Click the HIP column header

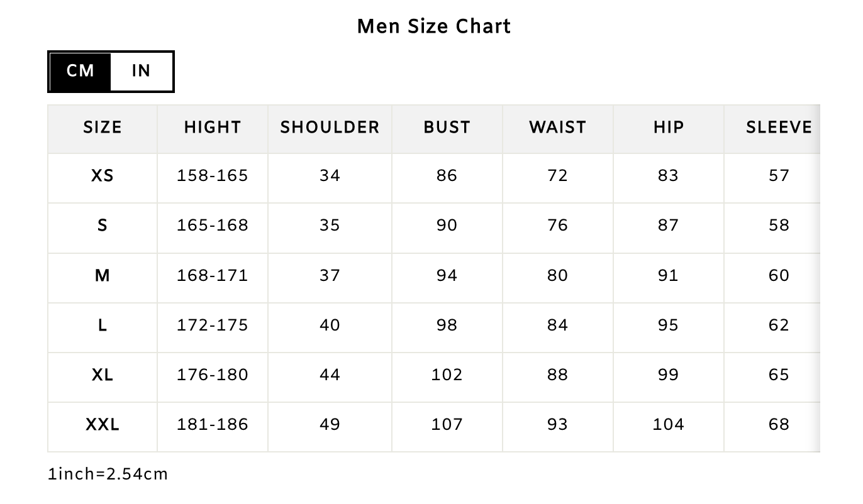click(x=668, y=128)
